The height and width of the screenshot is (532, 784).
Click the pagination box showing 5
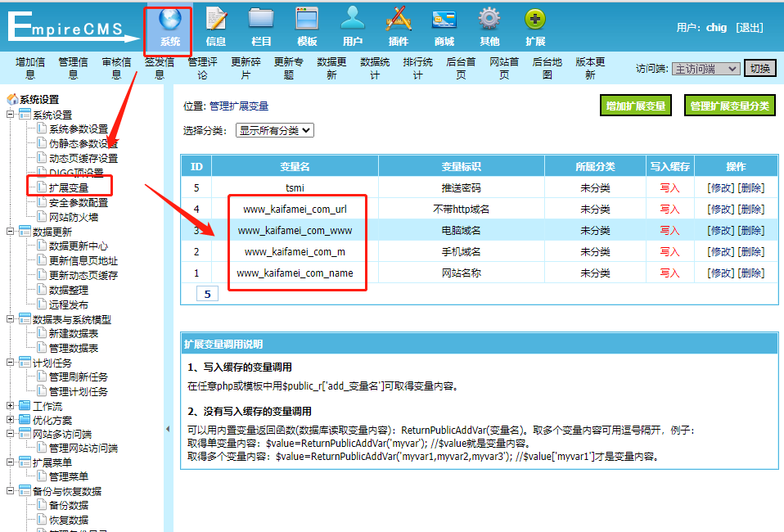coord(207,294)
